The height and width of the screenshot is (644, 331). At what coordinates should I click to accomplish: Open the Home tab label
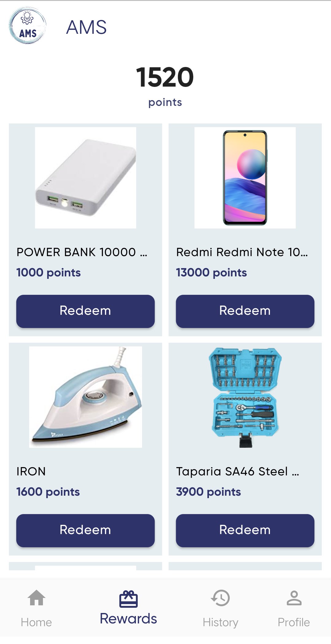pos(36,623)
